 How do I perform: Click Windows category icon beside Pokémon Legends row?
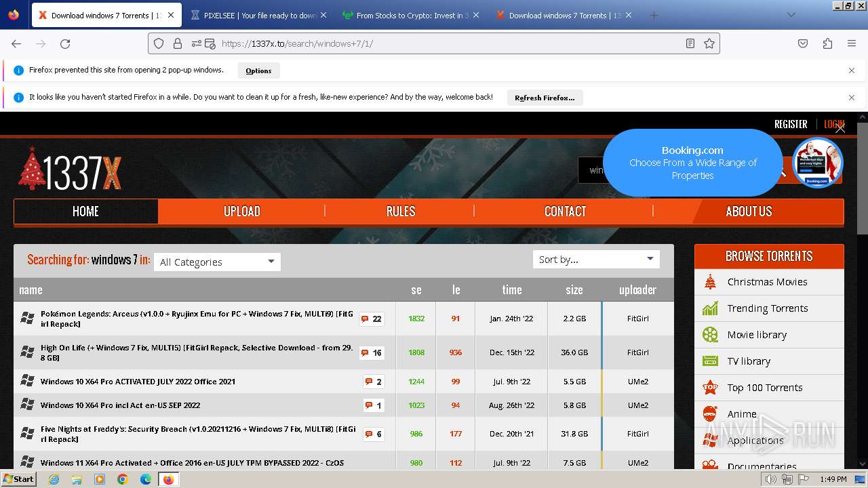pyautogui.click(x=27, y=318)
